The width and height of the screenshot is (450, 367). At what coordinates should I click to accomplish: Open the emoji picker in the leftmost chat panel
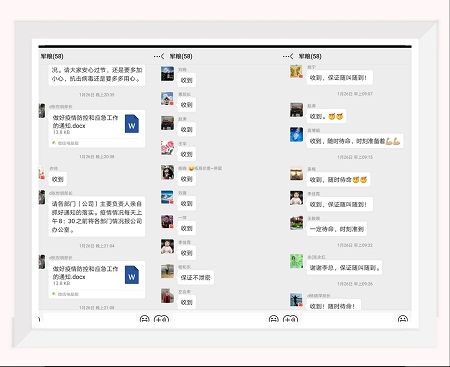pos(144,319)
